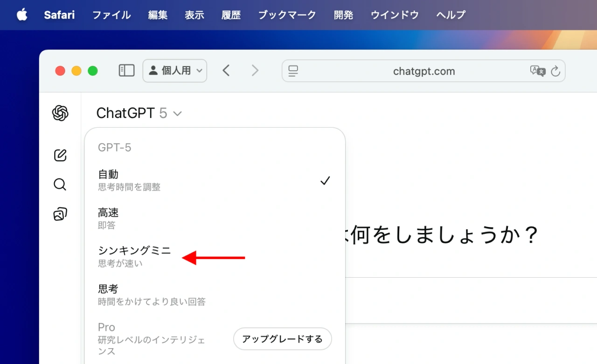Start a new chat with compose icon

(60, 155)
